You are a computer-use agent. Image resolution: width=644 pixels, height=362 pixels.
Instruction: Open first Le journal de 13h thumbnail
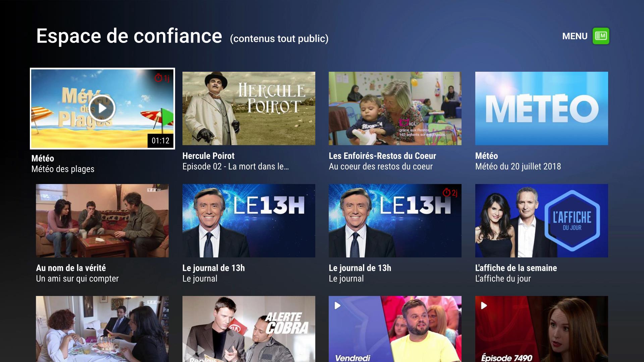tap(249, 221)
